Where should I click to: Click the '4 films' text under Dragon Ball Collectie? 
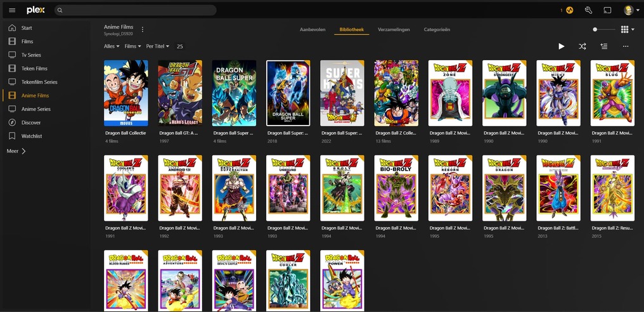[x=111, y=141]
